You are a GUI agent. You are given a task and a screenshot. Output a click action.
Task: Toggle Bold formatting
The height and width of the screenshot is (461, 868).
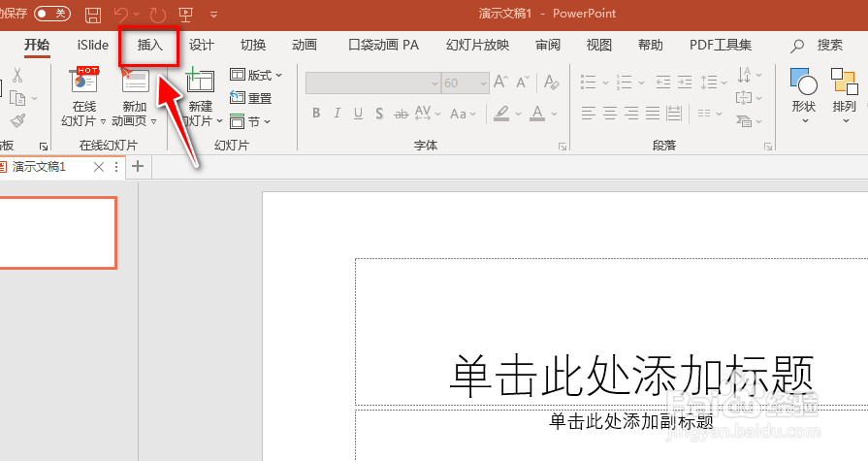coord(316,113)
